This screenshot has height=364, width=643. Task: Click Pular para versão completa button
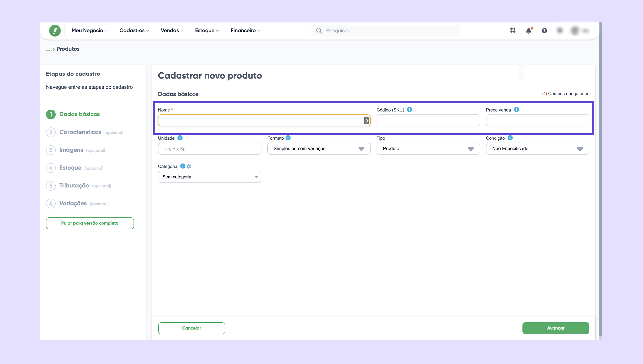coord(90,223)
